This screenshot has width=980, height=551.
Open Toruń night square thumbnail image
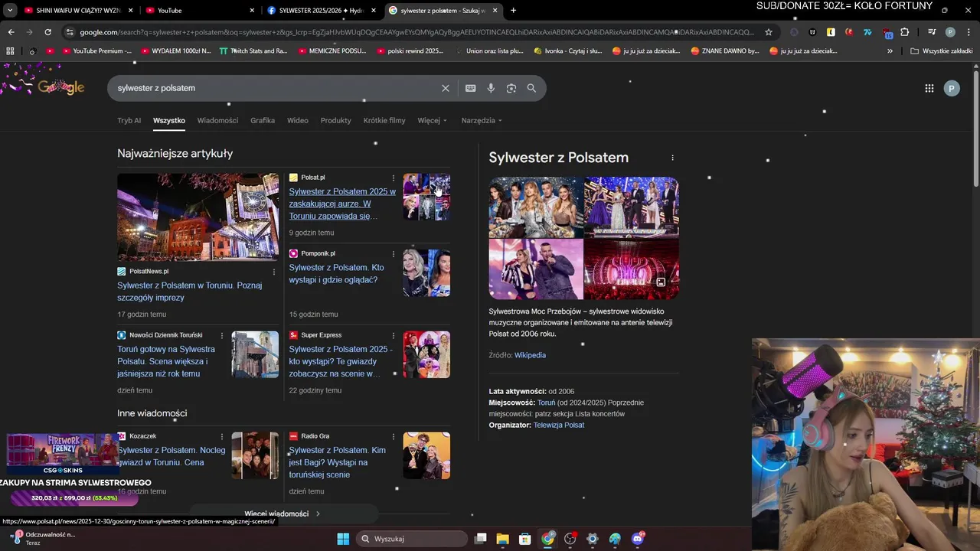tap(198, 217)
